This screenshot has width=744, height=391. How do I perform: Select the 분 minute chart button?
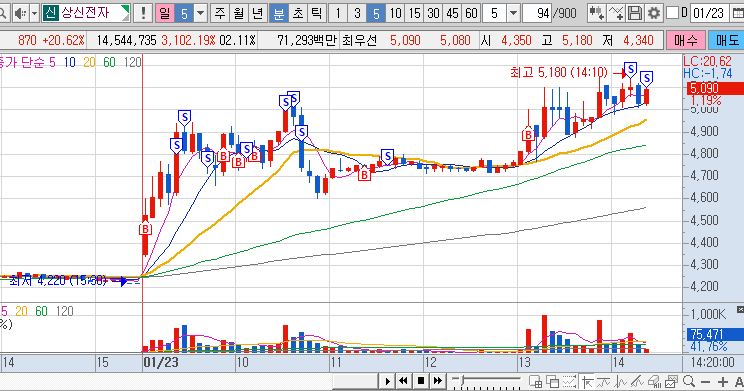(x=279, y=13)
